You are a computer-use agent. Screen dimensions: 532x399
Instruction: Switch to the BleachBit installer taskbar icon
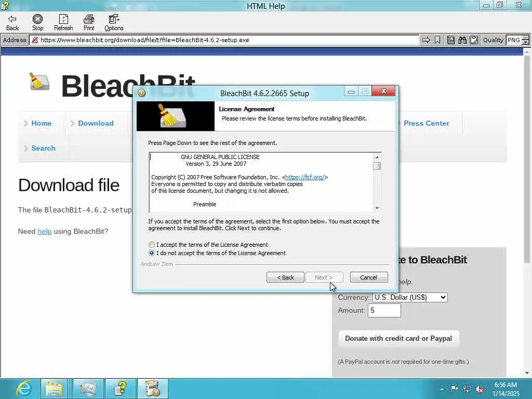pos(152,389)
